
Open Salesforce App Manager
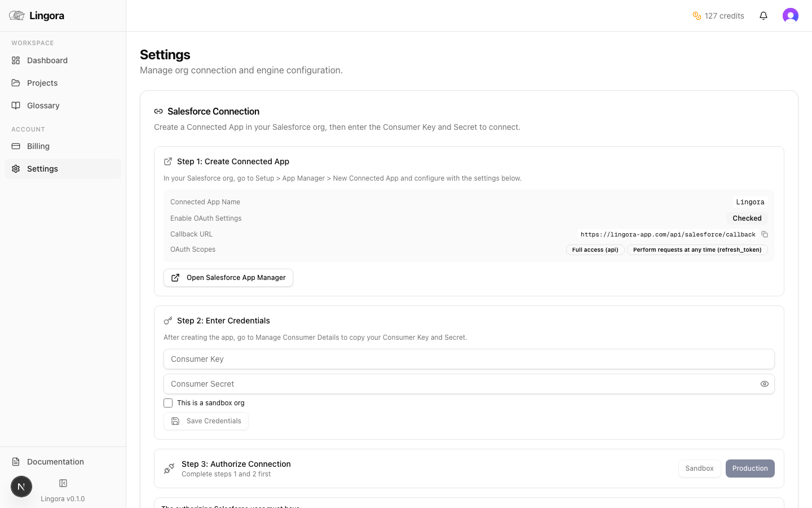228,277
